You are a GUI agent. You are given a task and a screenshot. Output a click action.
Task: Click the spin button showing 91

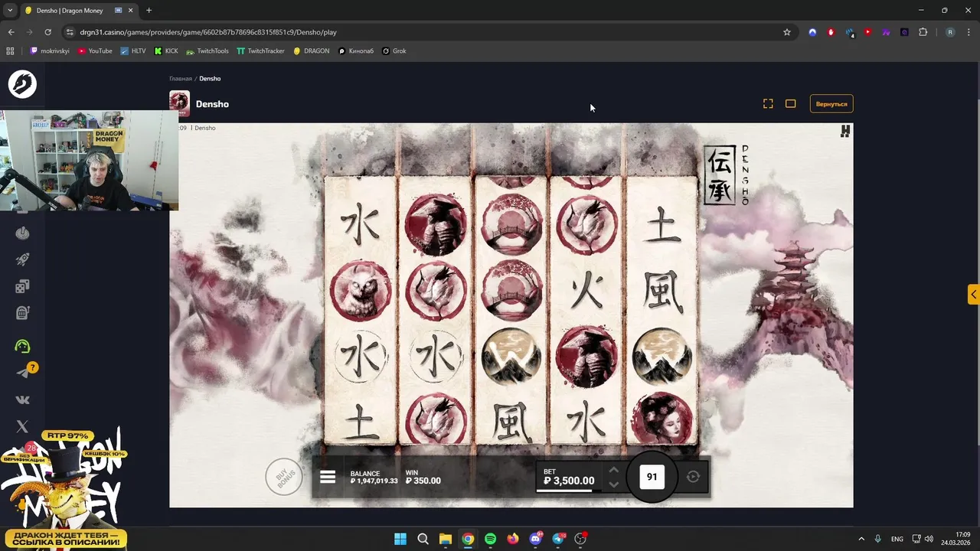[x=652, y=477]
